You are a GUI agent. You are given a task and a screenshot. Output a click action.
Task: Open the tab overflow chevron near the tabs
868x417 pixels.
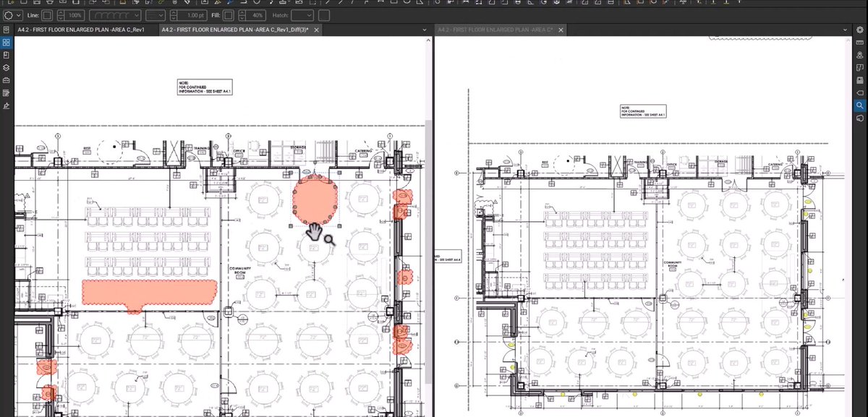(425, 30)
